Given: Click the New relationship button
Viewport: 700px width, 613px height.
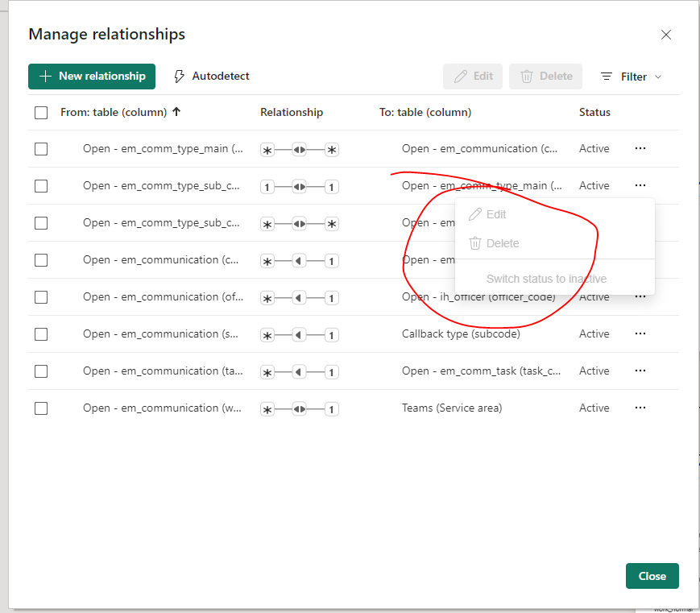Looking at the screenshot, I should [92, 77].
